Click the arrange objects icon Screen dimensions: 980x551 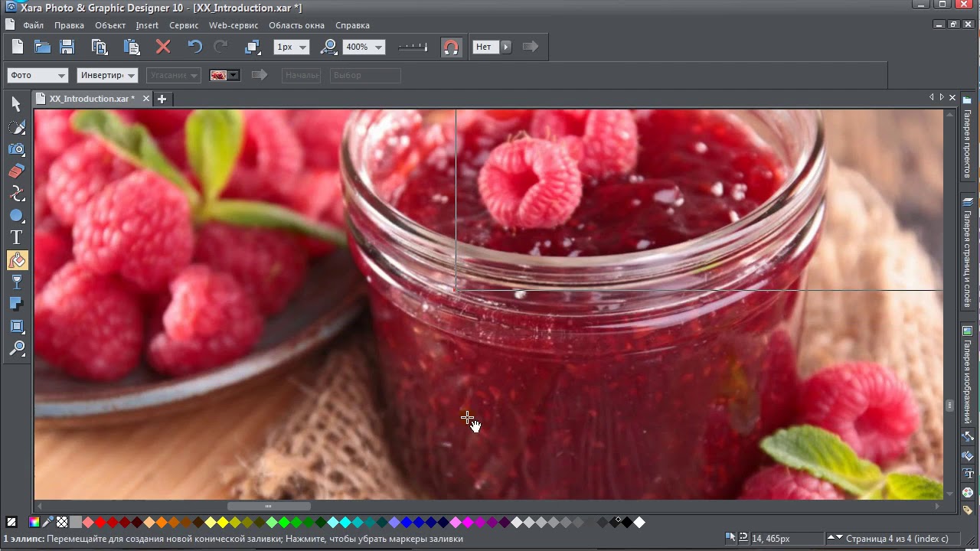(253, 47)
